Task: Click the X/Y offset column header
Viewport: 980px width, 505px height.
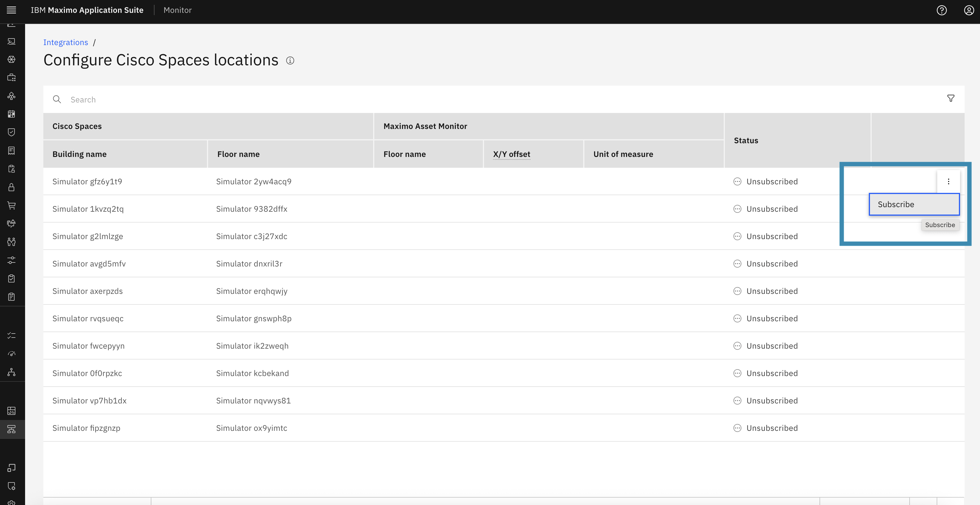Action: 511,154
